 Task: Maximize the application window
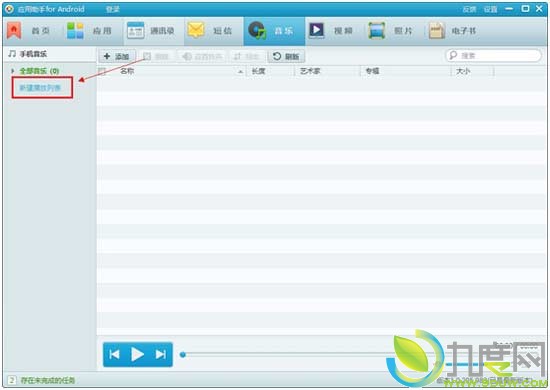point(525,9)
